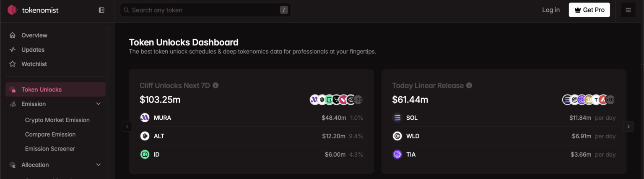Focus the Search any token field
This screenshot has height=179, width=644.
coord(201,10)
